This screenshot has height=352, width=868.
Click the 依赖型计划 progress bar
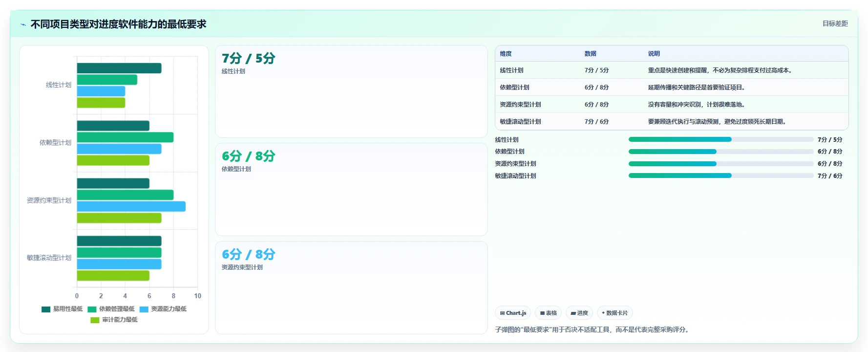[721, 152]
